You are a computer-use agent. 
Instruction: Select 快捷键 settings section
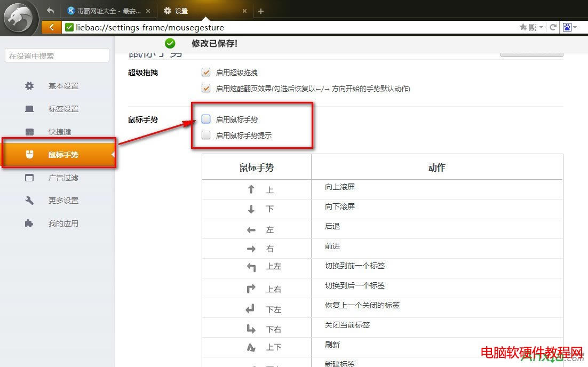59,132
